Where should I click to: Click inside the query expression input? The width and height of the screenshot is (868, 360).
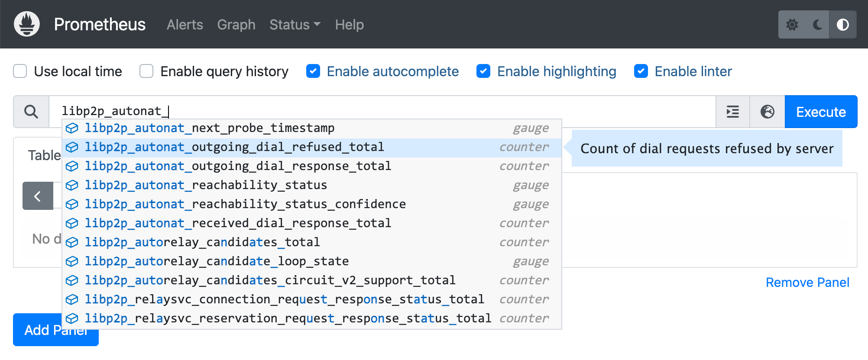[390, 111]
